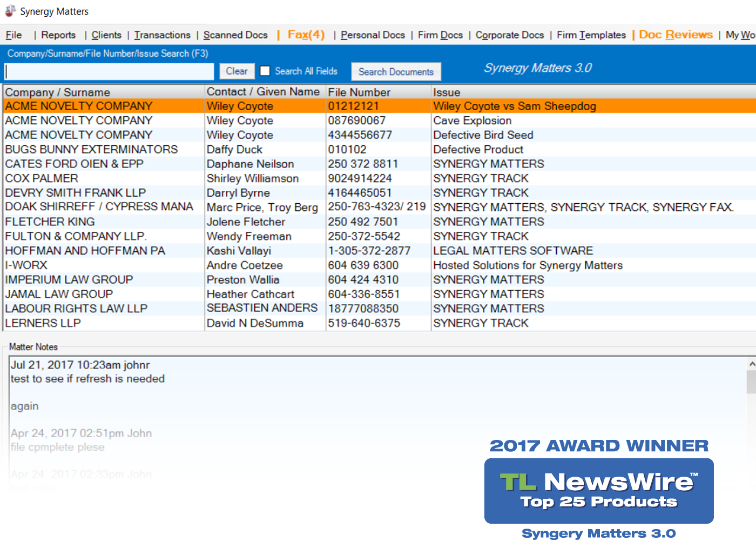Image resolution: width=756 pixels, height=548 pixels.
Task: Open the Reports menu
Action: tap(58, 35)
